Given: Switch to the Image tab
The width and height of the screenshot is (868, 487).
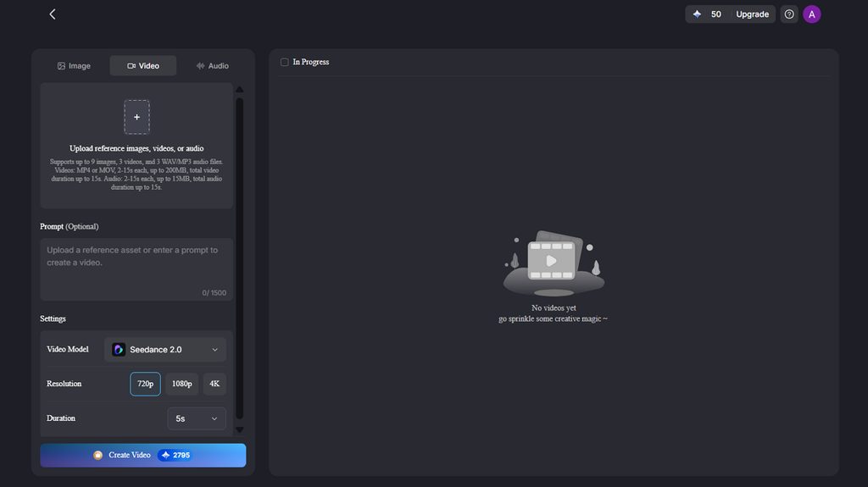Looking at the screenshot, I should pos(74,66).
